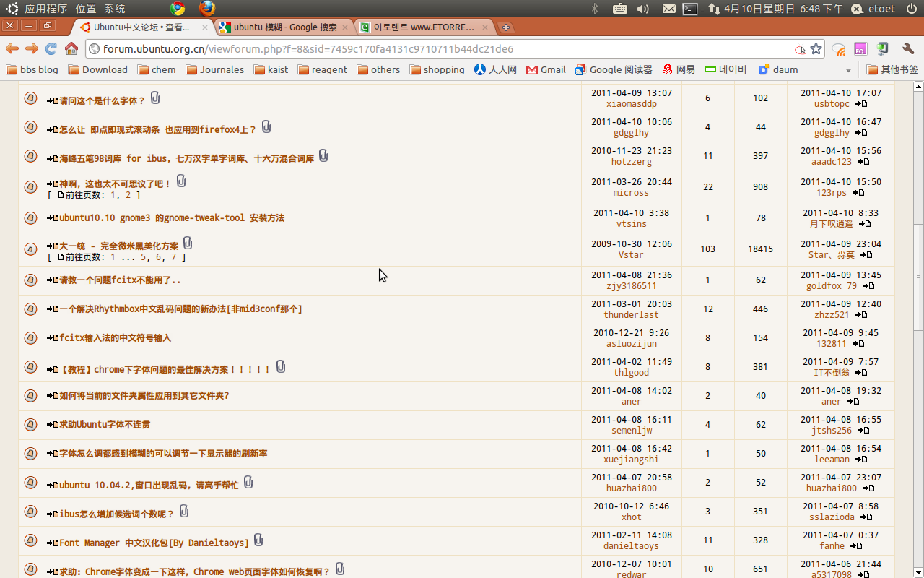Open the Google 阅读器 bookmark
The width and height of the screenshot is (924, 578).
click(613, 69)
